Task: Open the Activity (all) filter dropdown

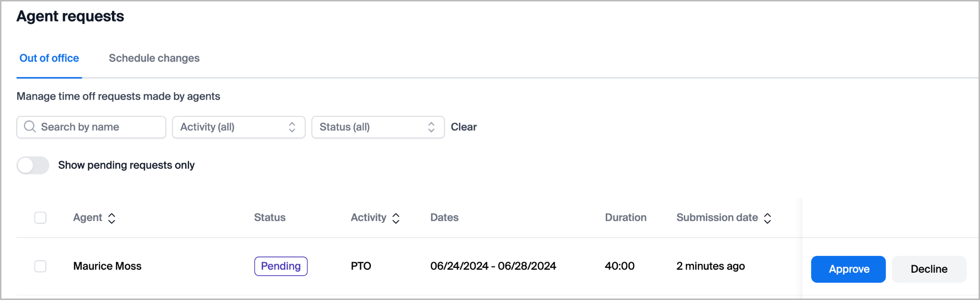Action: point(238,127)
